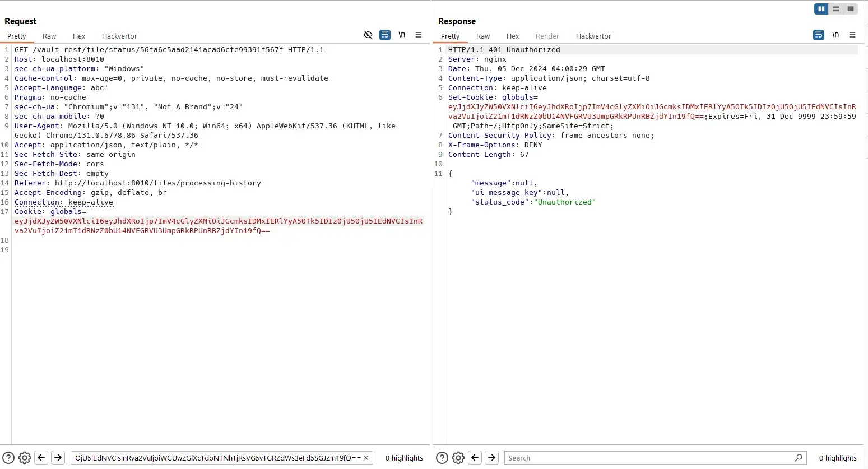
Task: Switch to Response Hackvertor tab
Action: (x=593, y=36)
